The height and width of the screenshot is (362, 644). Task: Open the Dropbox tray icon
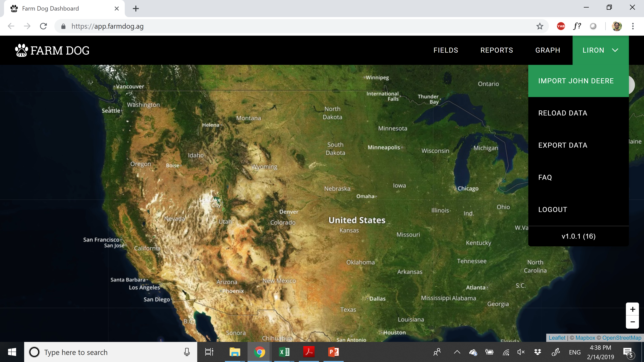tap(538, 352)
